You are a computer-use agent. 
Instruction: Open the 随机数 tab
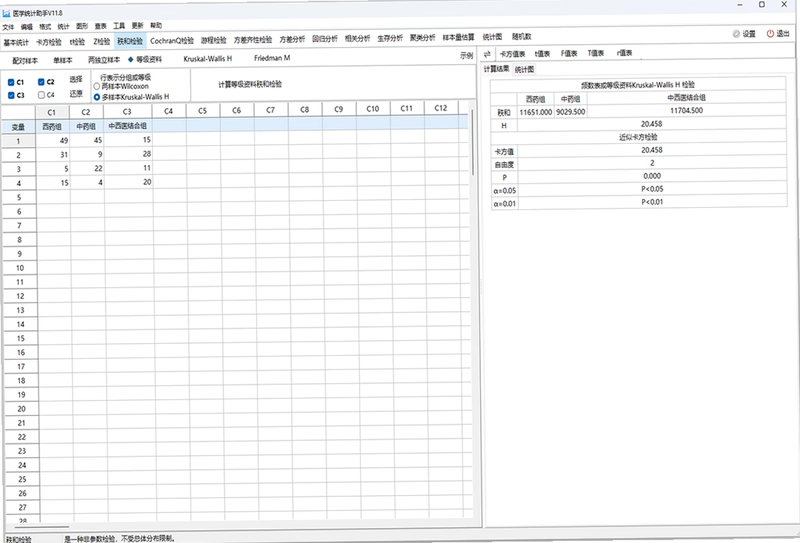click(521, 36)
